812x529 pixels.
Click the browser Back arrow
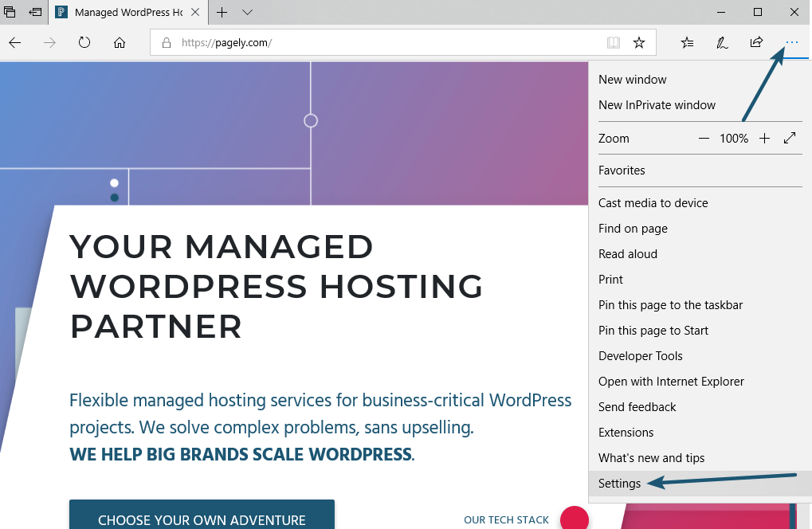click(15, 42)
